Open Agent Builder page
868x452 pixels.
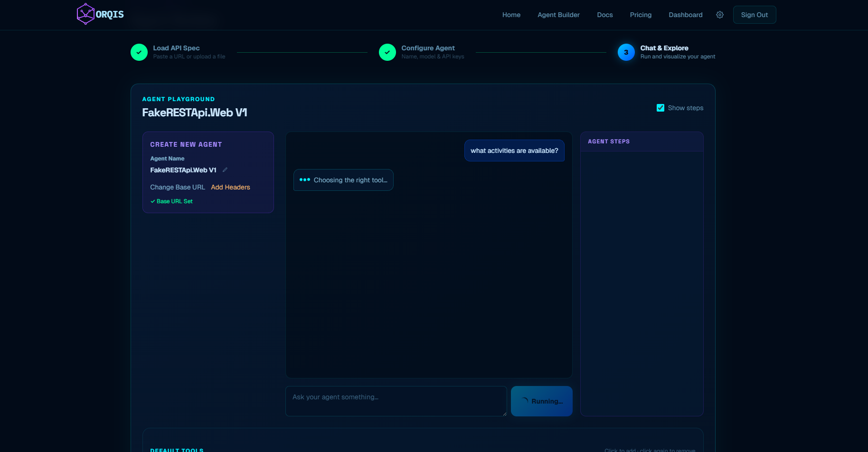coord(558,15)
